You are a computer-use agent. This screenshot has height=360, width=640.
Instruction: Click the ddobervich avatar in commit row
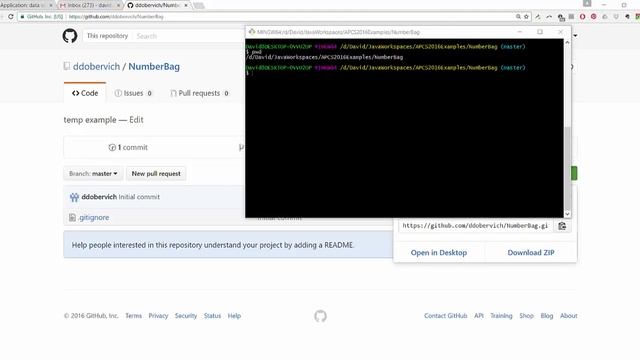[74, 197]
